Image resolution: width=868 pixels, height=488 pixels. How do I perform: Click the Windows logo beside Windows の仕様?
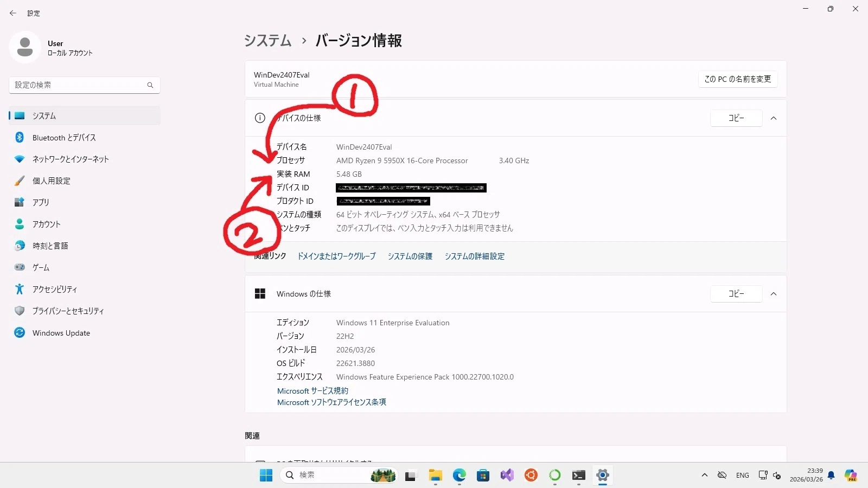pyautogui.click(x=260, y=293)
